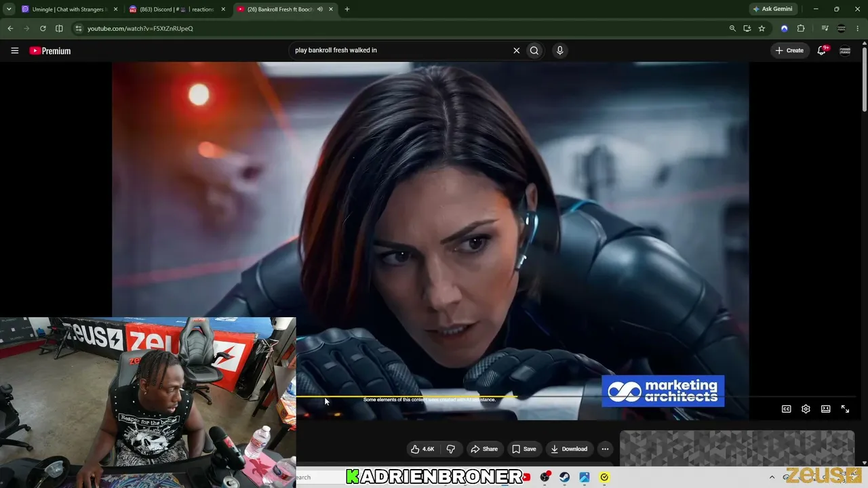868x488 pixels.
Task: Click the blue extension icon in toolbar
Action: click(785, 28)
